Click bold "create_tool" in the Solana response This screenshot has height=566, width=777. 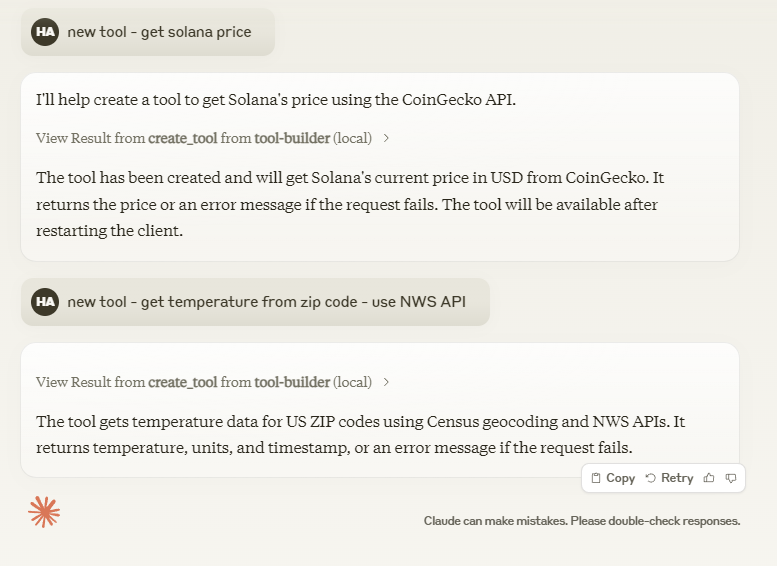(183, 138)
